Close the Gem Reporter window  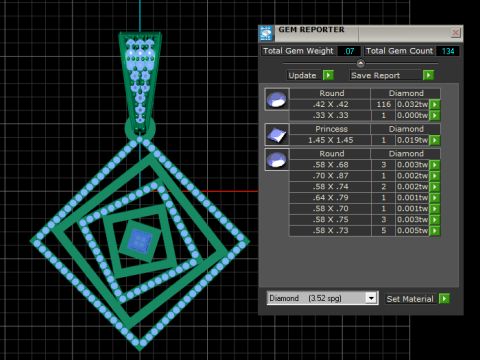click(x=455, y=33)
